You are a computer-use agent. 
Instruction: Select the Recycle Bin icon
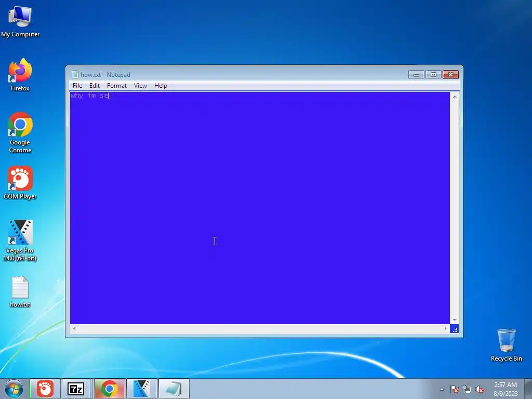click(506, 345)
